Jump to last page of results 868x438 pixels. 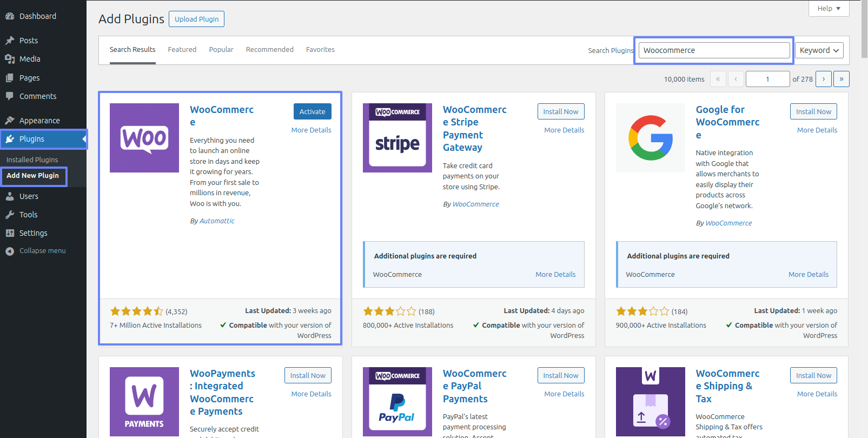point(841,79)
